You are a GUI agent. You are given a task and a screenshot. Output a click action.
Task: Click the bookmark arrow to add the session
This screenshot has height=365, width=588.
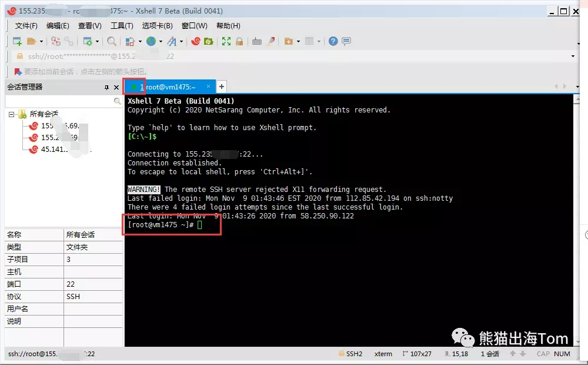point(18,71)
